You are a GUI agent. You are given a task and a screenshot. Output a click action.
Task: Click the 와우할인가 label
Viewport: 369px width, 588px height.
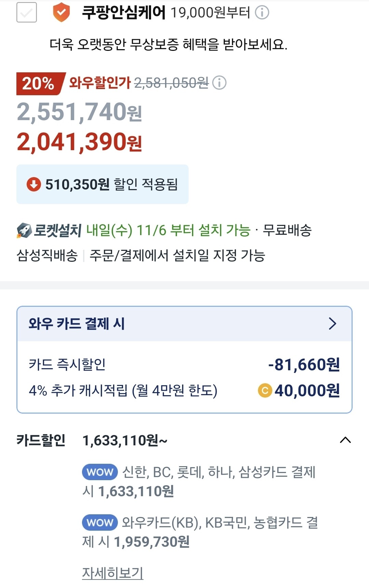coord(100,83)
